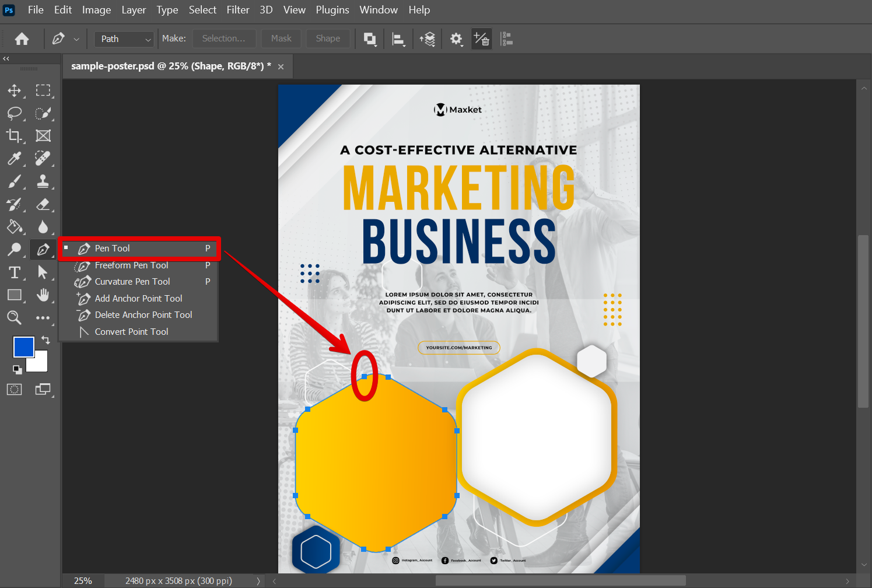Image resolution: width=872 pixels, height=588 pixels.
Task: Swap foreground and background colors
Action: point(45,339)
